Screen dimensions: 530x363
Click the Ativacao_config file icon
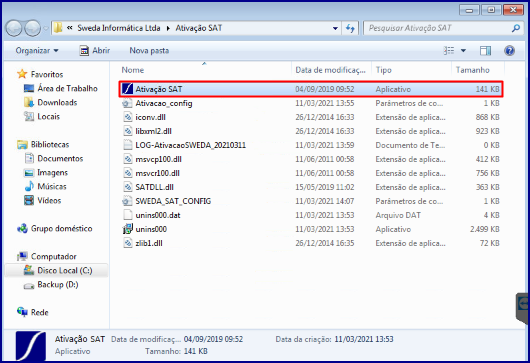(127, 103)
